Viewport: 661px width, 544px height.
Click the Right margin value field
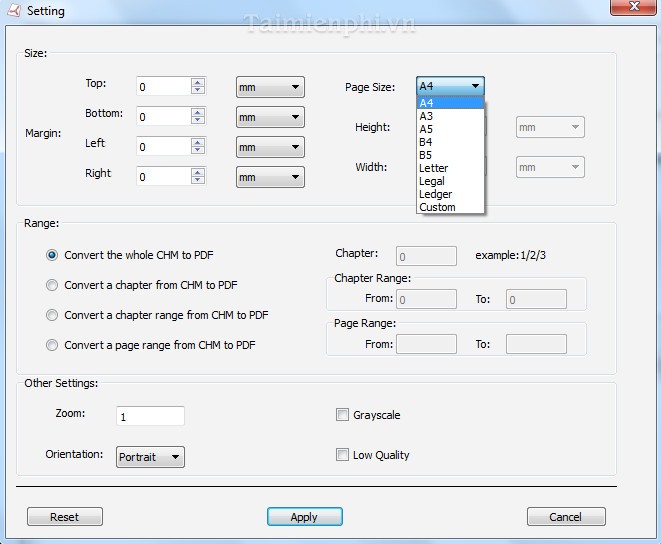(x=164, y=176)
